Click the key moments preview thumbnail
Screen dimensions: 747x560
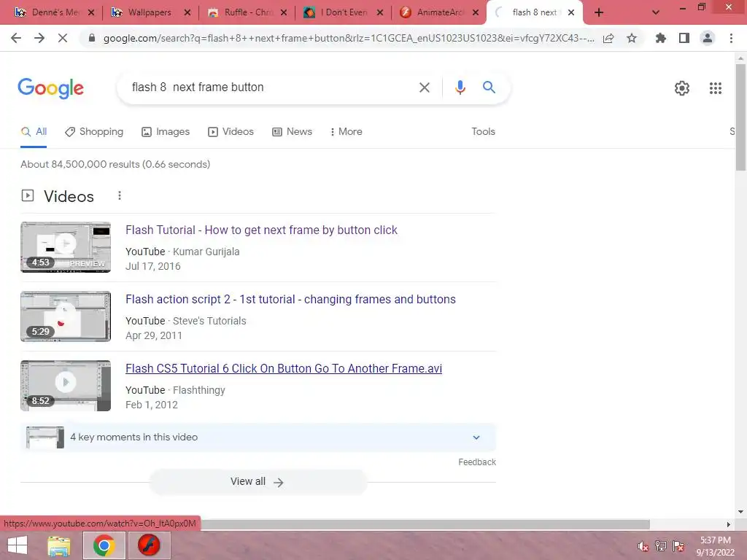[x=44, y=437]
